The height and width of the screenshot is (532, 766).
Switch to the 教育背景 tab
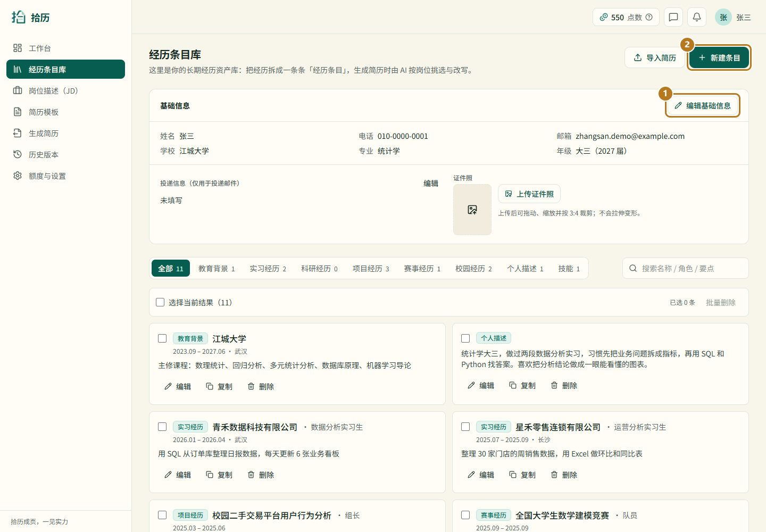217,269
